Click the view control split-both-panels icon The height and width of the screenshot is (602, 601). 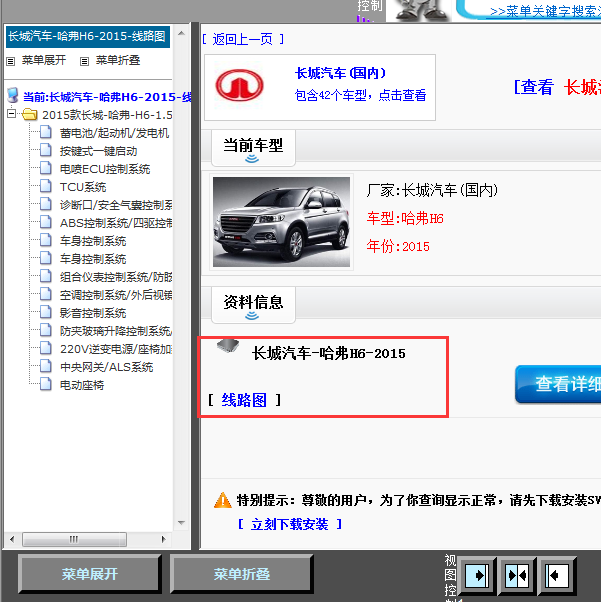click(517, 576)
